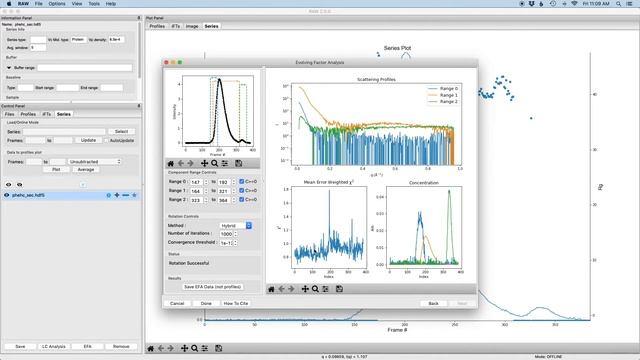Image resolution: width=640 pixels, height=360 pixels.
Task: Switch to Files tab in Control Panel
Action: tap(9, 114)
